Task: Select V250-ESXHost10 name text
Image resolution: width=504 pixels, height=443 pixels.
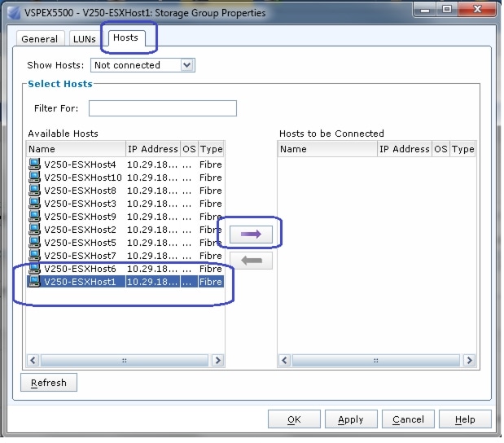Action: pos(83,178)
